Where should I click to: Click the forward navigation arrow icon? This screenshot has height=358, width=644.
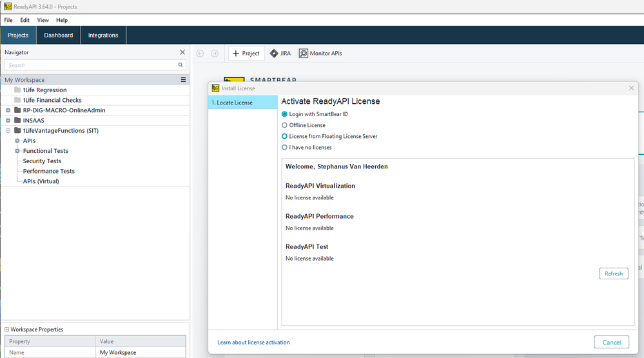(215, 54)
